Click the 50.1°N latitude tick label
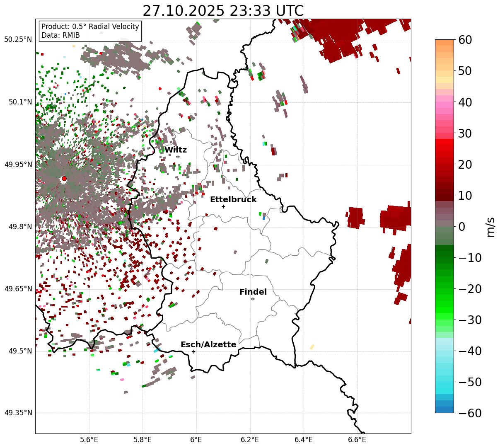Screen dimensions: 500x448 coord(20,102)
